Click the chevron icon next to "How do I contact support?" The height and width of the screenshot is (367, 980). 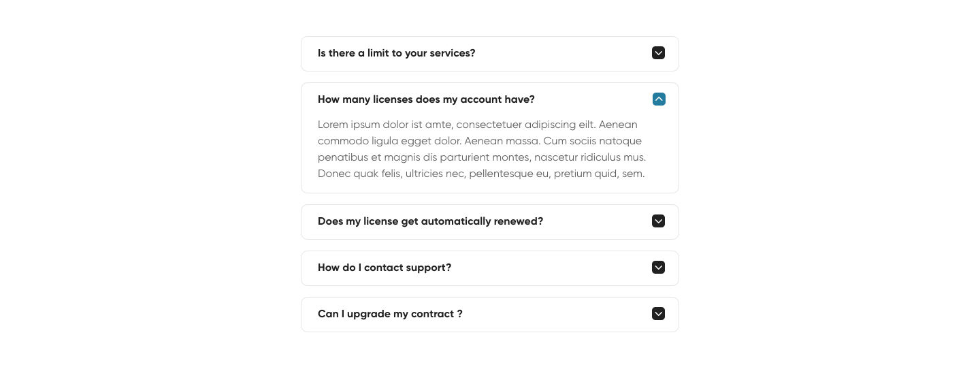tap(658, 268)
